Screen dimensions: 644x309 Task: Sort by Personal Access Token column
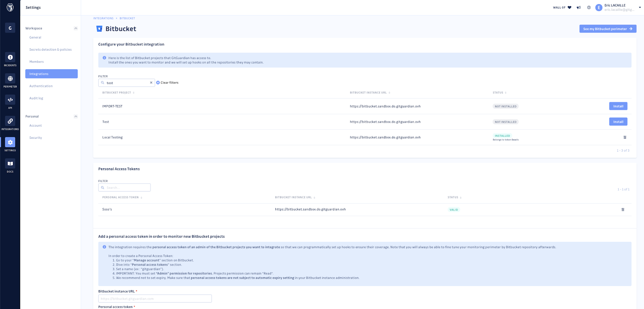coord(122,197)
